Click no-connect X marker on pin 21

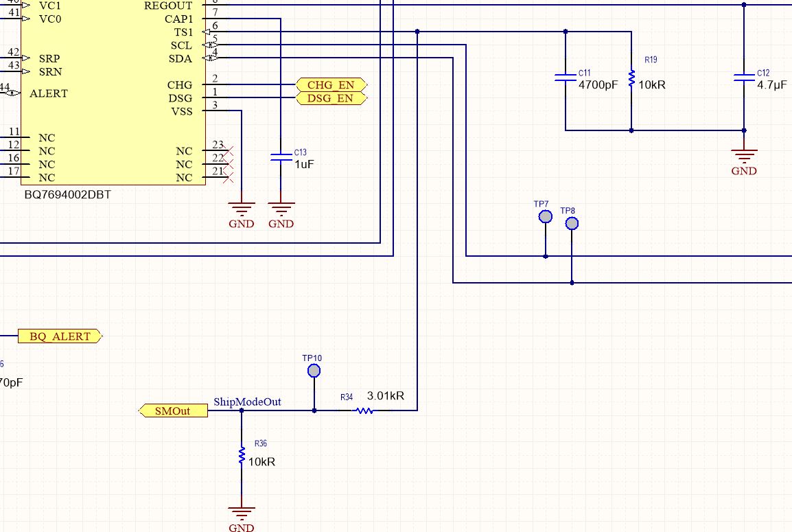[229, 177]
